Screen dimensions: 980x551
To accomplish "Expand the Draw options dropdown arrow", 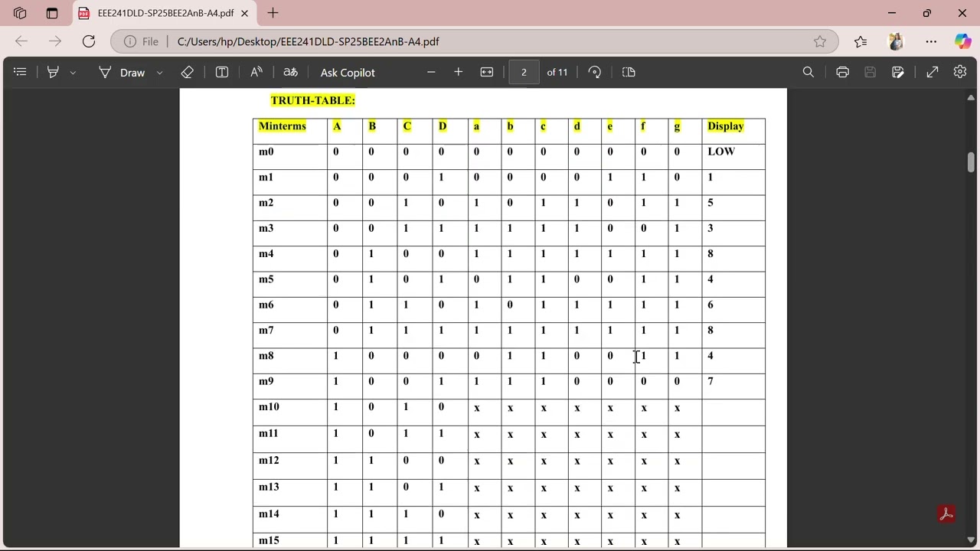I will [x=159, y=73].
